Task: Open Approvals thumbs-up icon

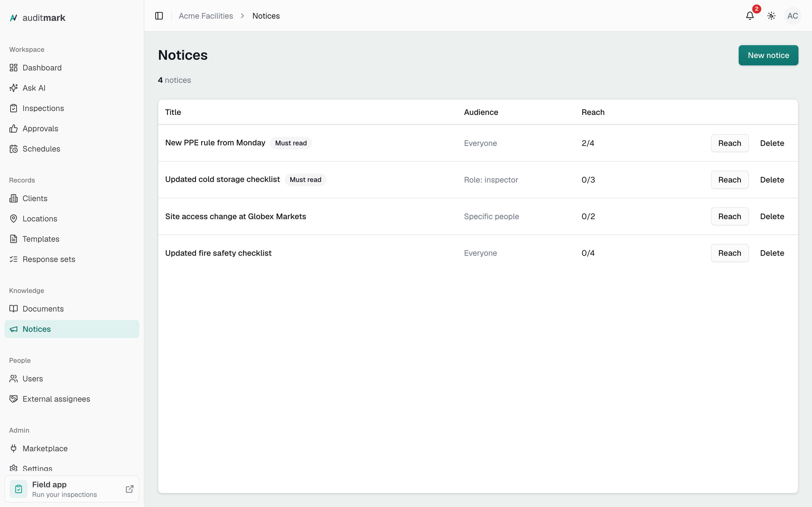Action: point(14,128)
